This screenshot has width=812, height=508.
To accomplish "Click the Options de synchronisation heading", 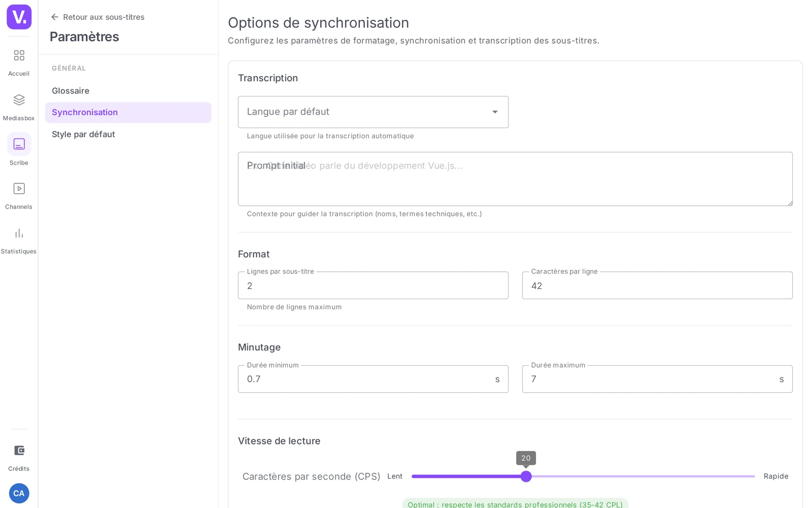I will pos(318,23).
